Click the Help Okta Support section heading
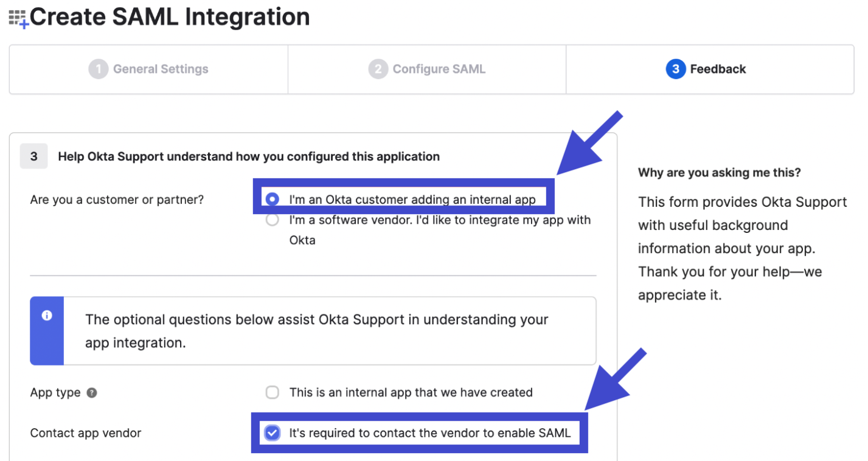The width and height of the screenshot is (868, 461). (x=248, y=157)
